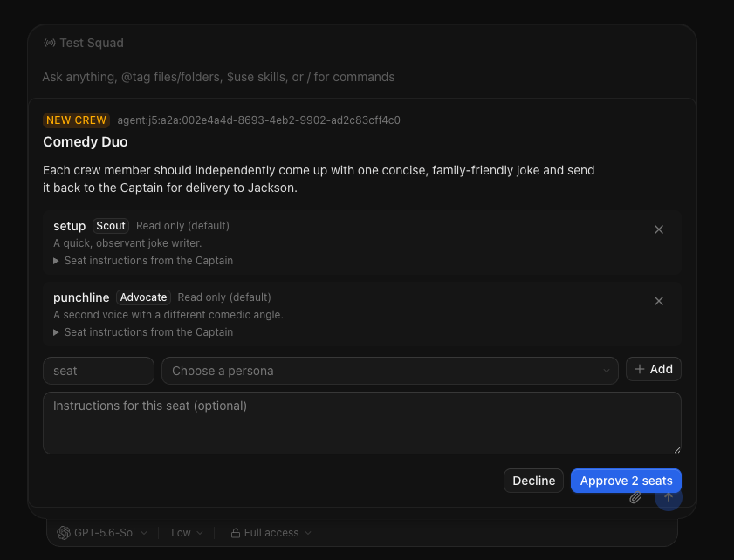734x560 pixels.
Task: Click the Advocate persona badge
Action: tap(143, 297)
